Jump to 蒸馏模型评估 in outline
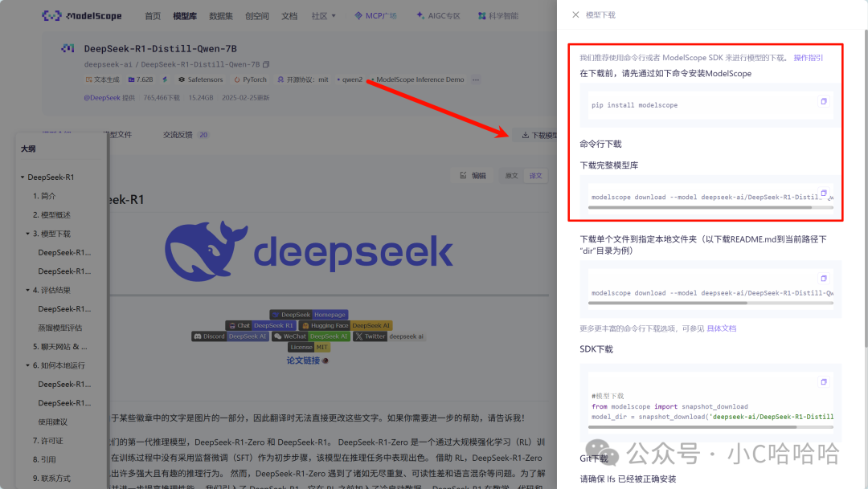 click(59, 328)
